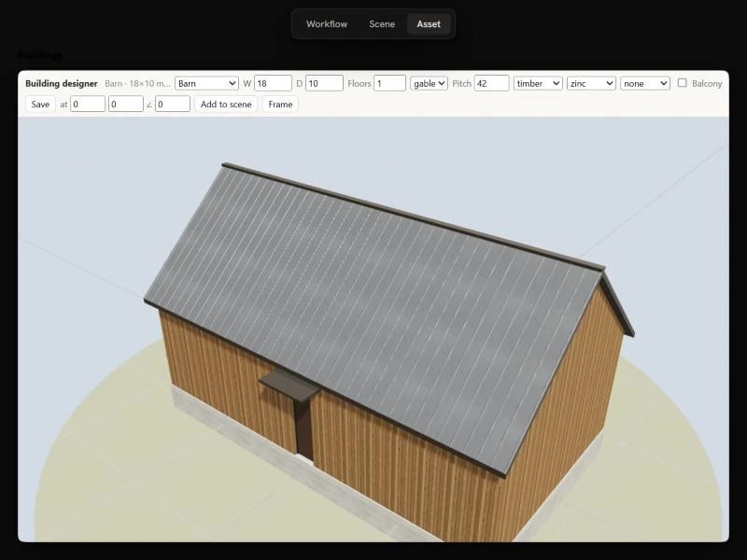Select the Asset tab
Image resolution: width=747 pixels, height=560 pixels.
click(x=429, y=24)
